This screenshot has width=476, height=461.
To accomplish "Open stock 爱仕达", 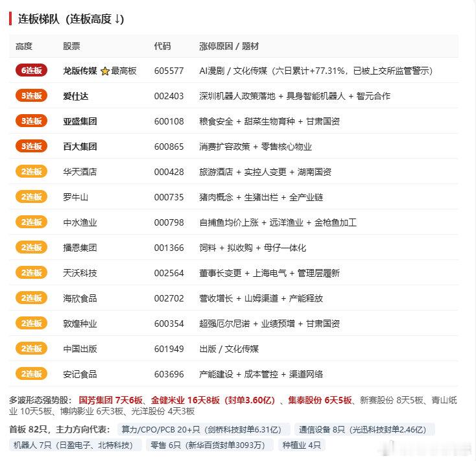I will (76, 96).
